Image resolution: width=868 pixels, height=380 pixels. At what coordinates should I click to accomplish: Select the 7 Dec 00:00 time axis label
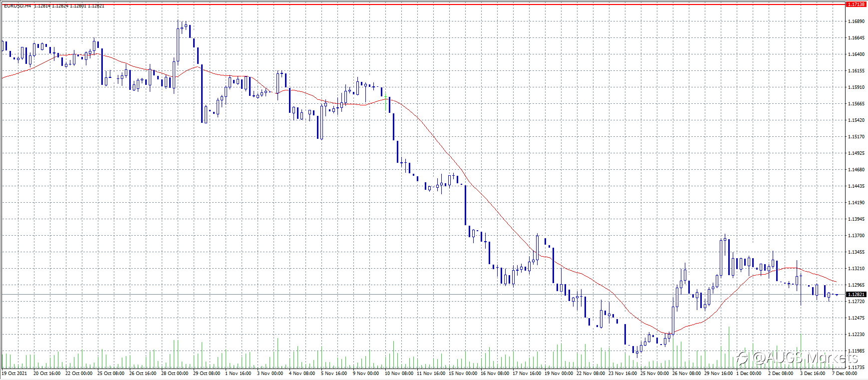coord(845,374)
